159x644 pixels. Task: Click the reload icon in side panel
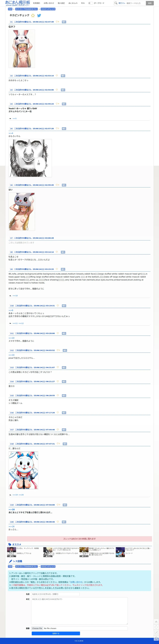(x=156, y=627)
